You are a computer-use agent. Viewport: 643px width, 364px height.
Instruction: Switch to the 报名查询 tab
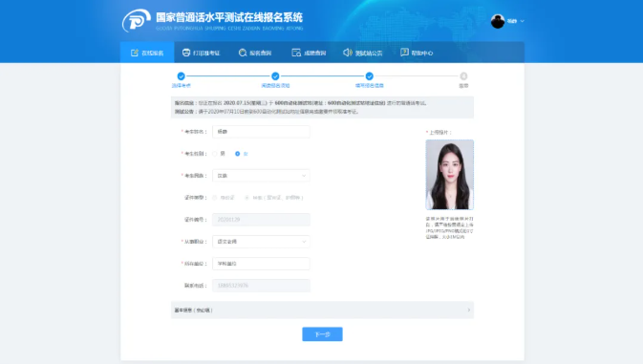pos(255,53)
